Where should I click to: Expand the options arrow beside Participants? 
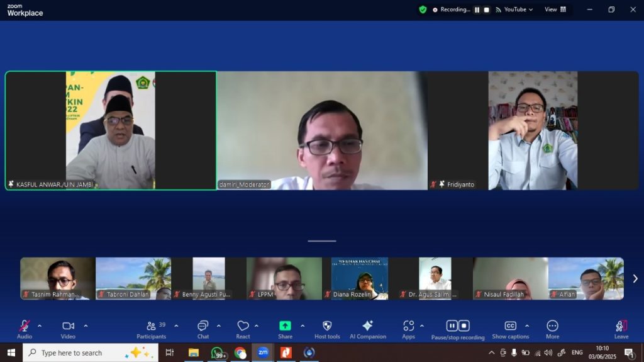pos(176,325)
